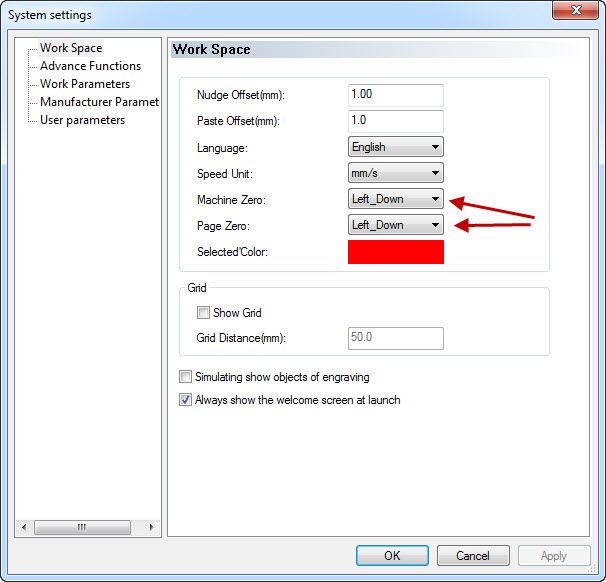Focus the Paste Offset input field
The image size is (606, 582).
(x=395, y=121)
